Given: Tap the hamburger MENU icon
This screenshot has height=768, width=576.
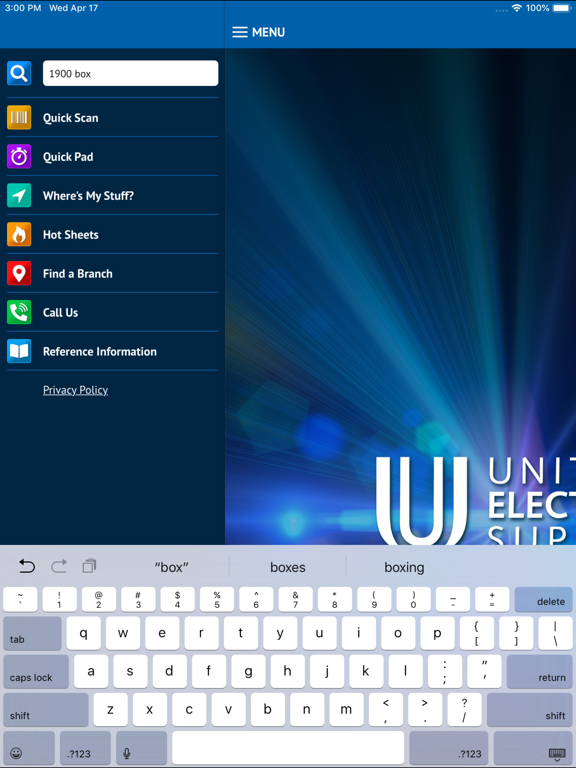Looking at the screenshot, I should 240,32.
